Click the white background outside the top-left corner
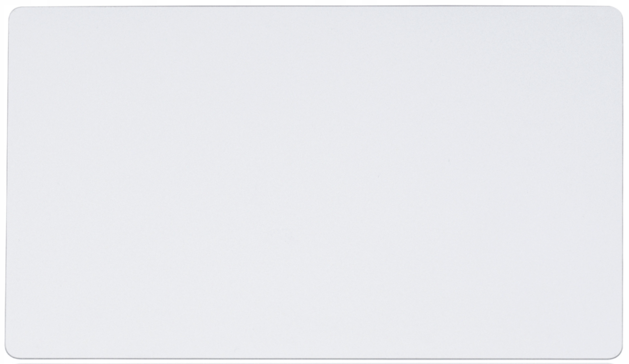 coord(3,3)
